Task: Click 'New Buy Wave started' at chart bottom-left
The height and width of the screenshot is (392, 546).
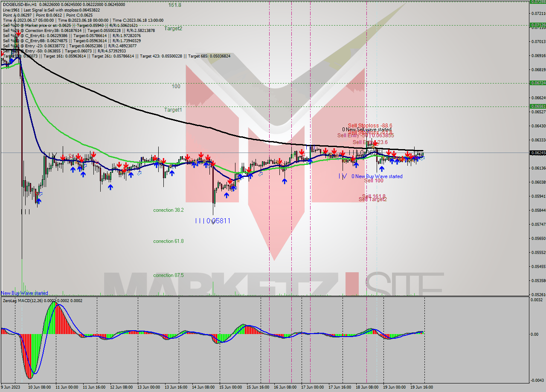Action: [x=24, y=293]
